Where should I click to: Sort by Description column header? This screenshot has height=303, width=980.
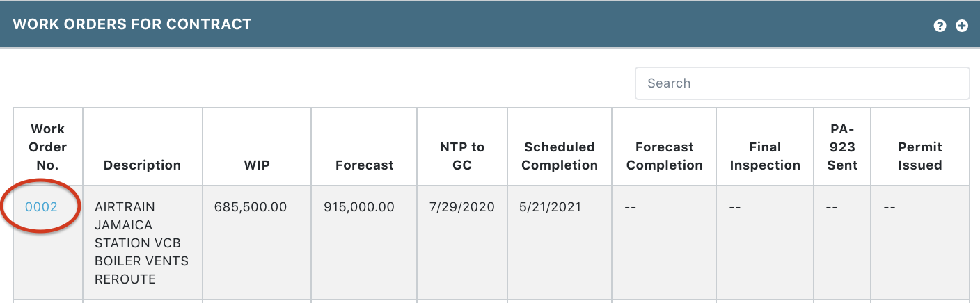click(x=142, y=165)
